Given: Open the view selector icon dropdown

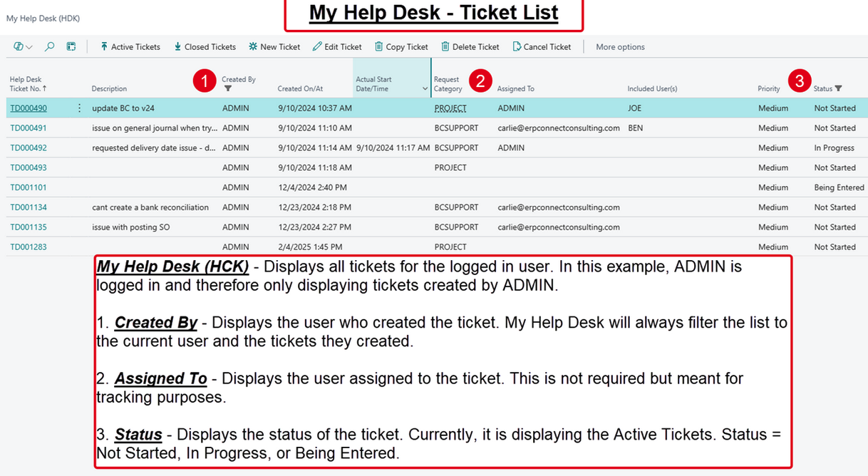Looking at the screenshot, I should click(23, 47).
